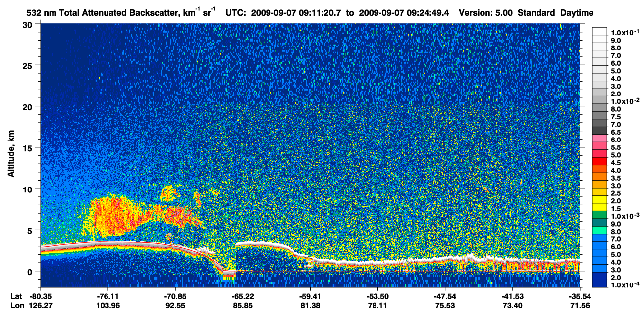Select latitude value '-47.54'
Viewport: 644px width, 330px height.
coord(445,296)
